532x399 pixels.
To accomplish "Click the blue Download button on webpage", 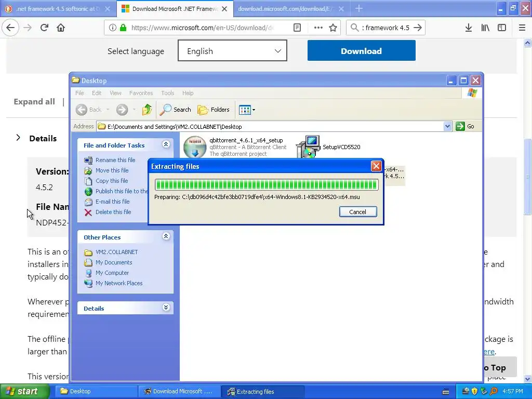I will [x=362, y=50].
